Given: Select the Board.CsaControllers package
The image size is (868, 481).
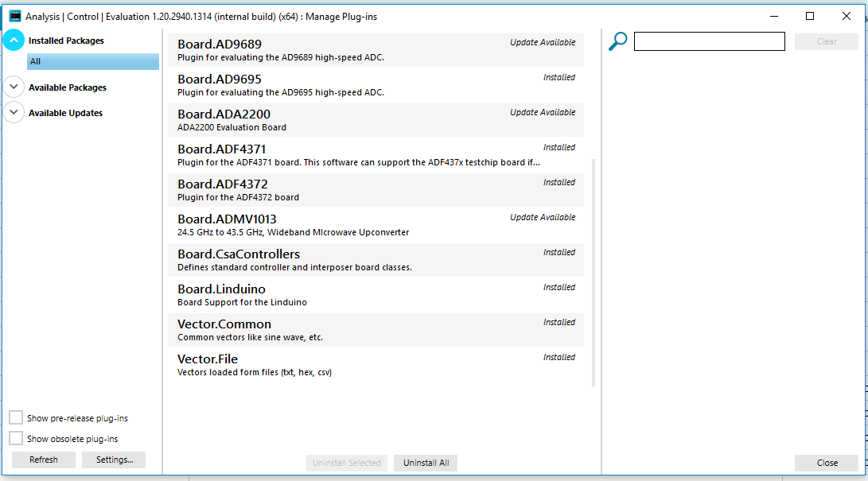Looking at the screenshot, I should click(376, 260).
